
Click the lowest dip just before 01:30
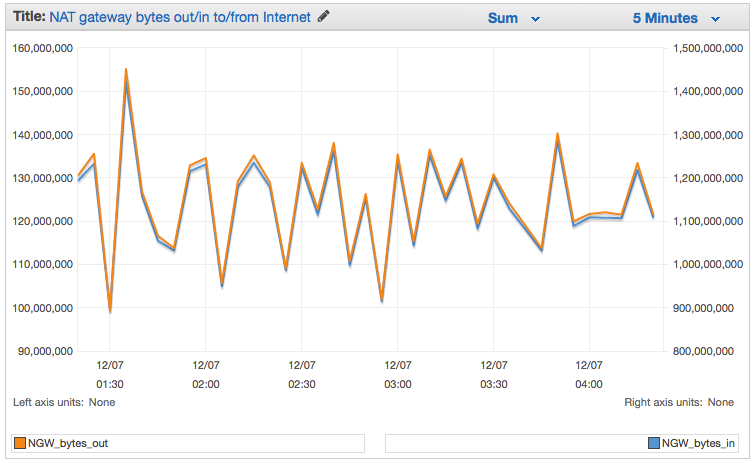110,308
